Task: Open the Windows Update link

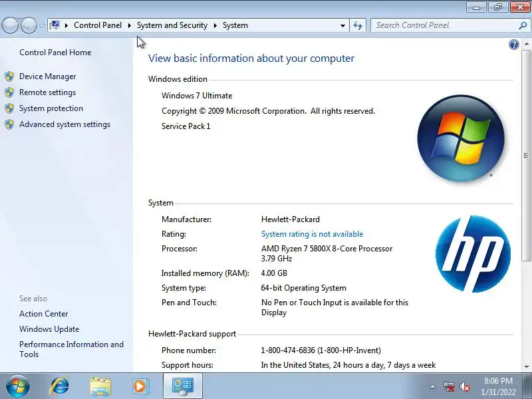Action: pyautogui.click(x=49, y=329)
